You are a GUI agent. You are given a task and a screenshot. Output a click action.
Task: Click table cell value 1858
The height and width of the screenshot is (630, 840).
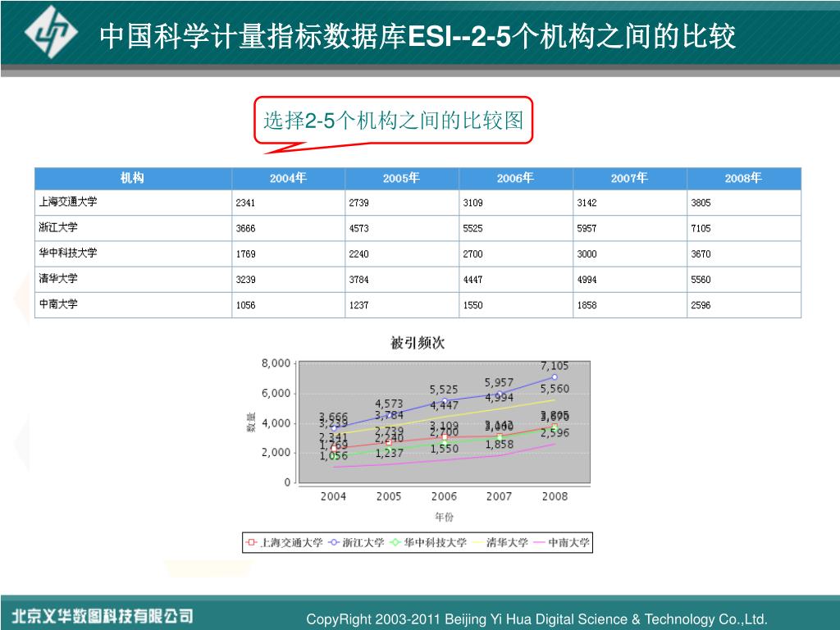(587, 305)
